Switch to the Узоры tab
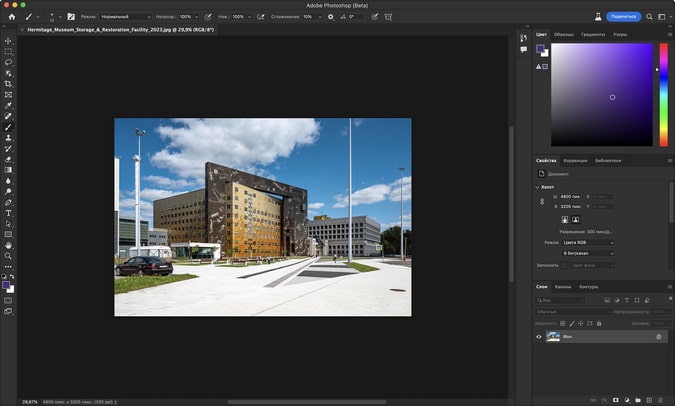This screenshot has height=406, width=675. [x=620, y=34]
